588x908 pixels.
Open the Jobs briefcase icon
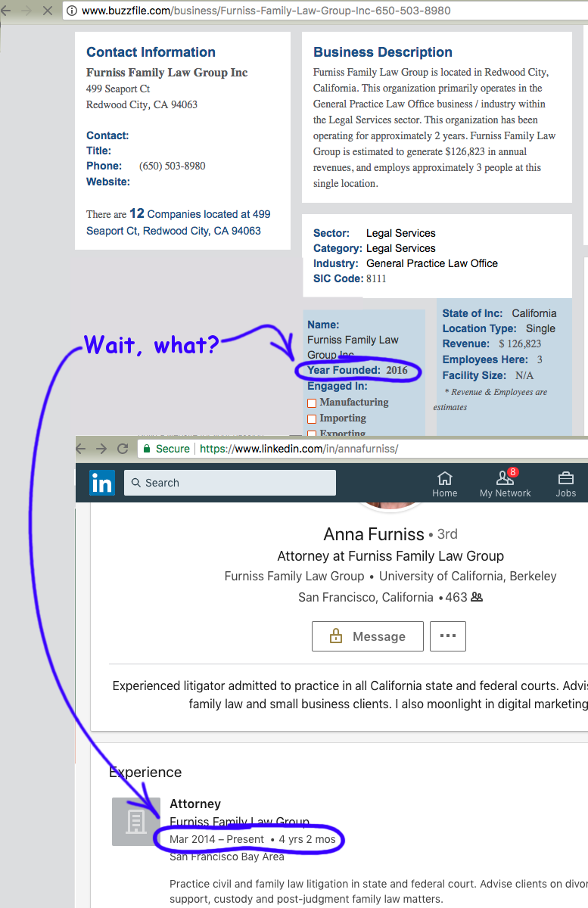point(565,477)
